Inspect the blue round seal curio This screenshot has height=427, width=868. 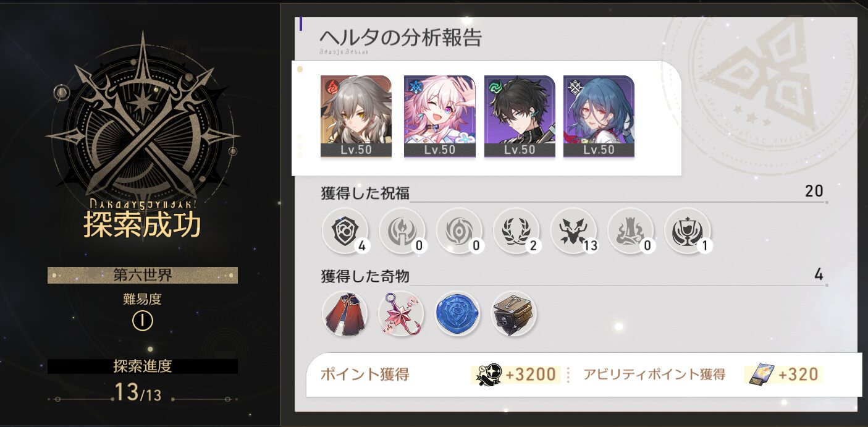click(457, 313)
